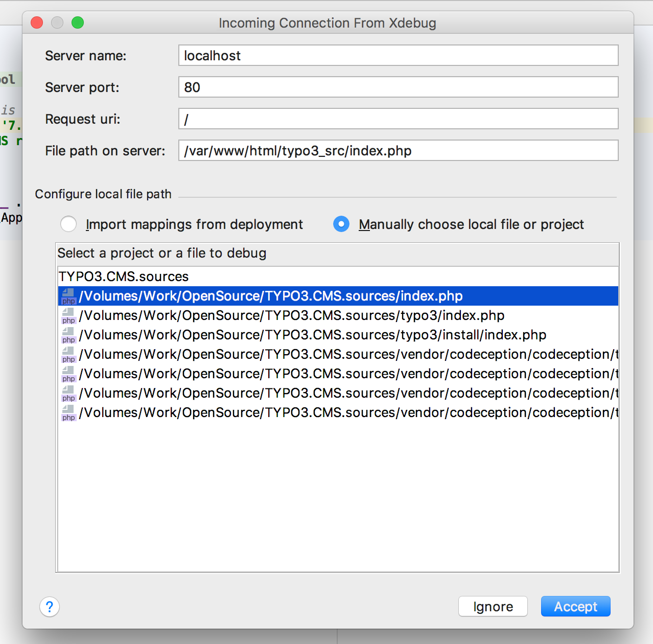Click the File path on server field
Viewport: 653px width, 644px height.
398,150
